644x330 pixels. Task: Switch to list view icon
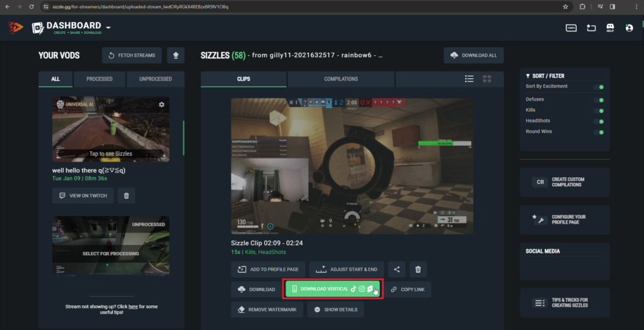469,79
